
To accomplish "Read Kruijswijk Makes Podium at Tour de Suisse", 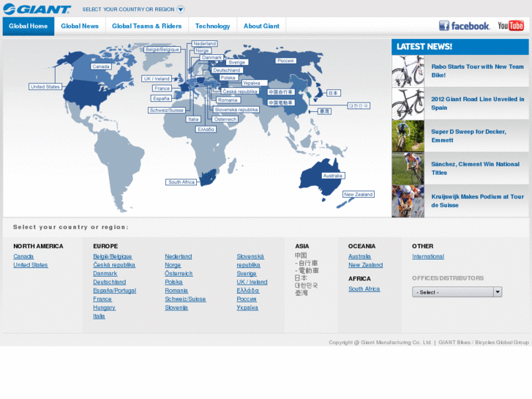I will pyautogui.click(x=477, y=201).
